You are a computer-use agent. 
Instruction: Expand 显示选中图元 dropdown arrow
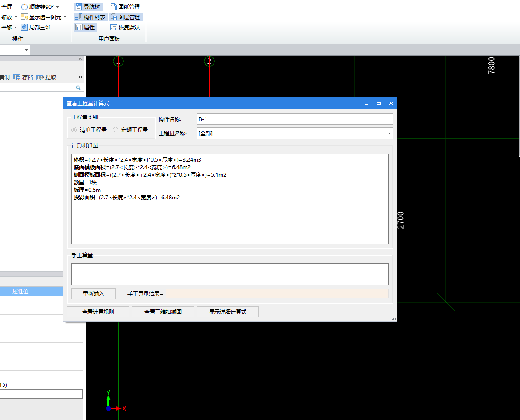point(65,17)
